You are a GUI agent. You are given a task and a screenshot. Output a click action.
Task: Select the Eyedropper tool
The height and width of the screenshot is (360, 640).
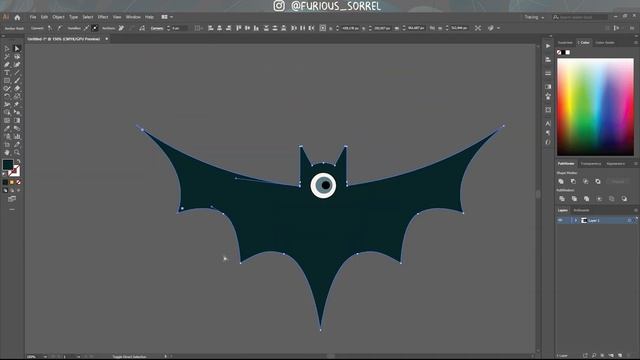click(7, 129)
